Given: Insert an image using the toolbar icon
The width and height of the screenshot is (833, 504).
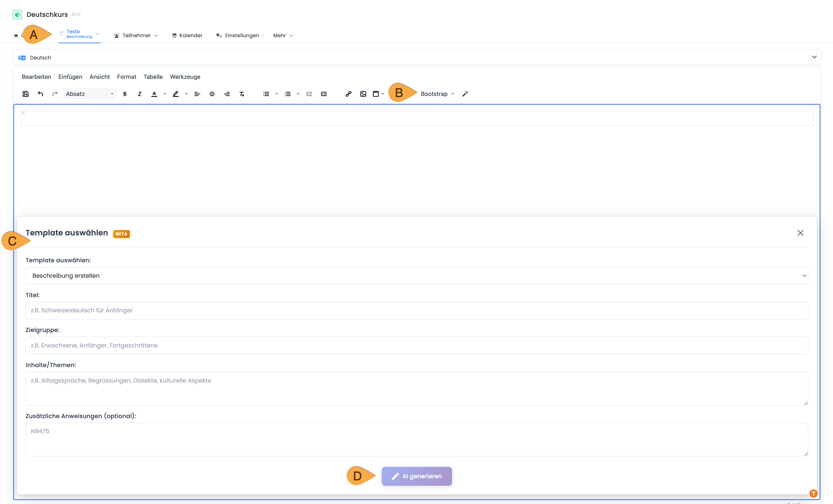Looking at the screenshot, I should 363,94.
